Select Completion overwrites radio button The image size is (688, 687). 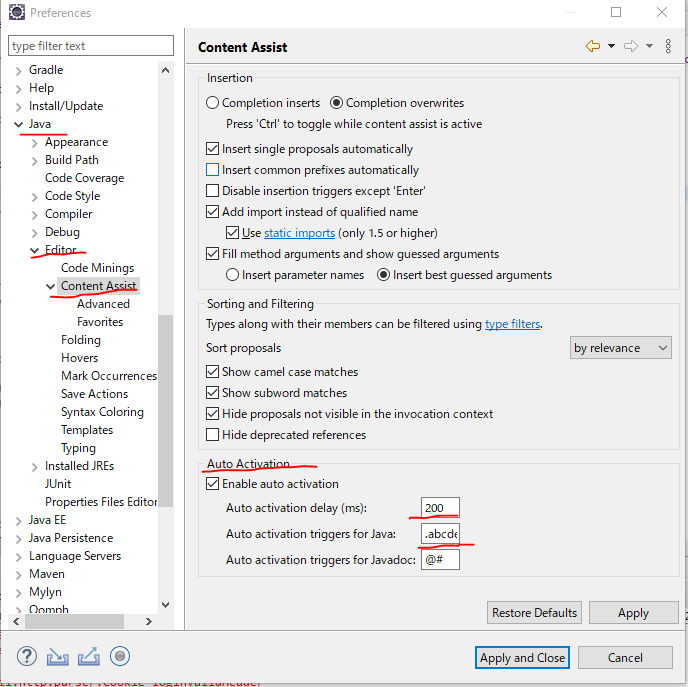pyautogui.click(x=337, y=103)
